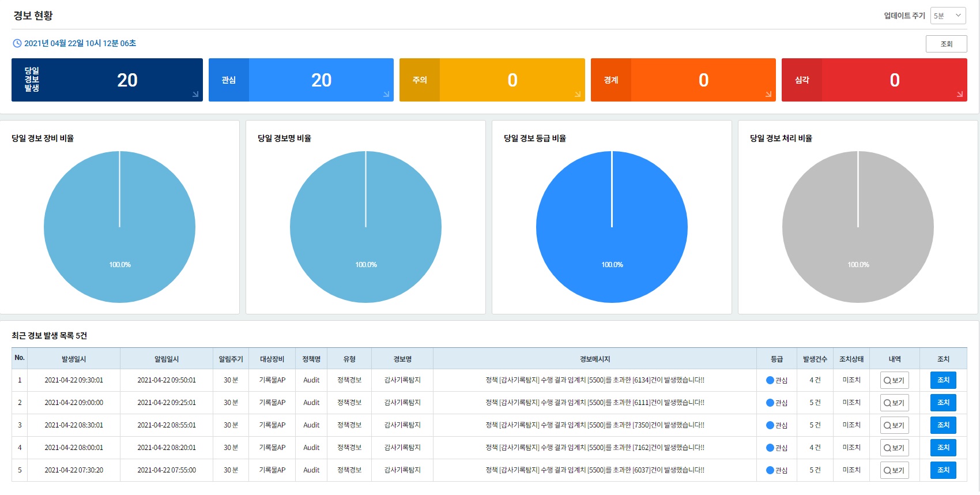The image size is (980, 495).
Task: Click magnifier 보기 button in row 1
Action: [894, 380]
